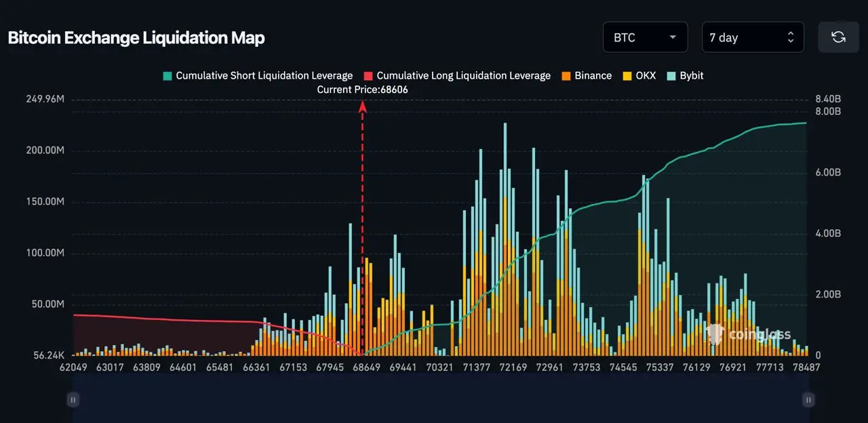Click the 200.00M left axis label
The height and width of the screenshot is (423, 868).
[x=45, y=150]
